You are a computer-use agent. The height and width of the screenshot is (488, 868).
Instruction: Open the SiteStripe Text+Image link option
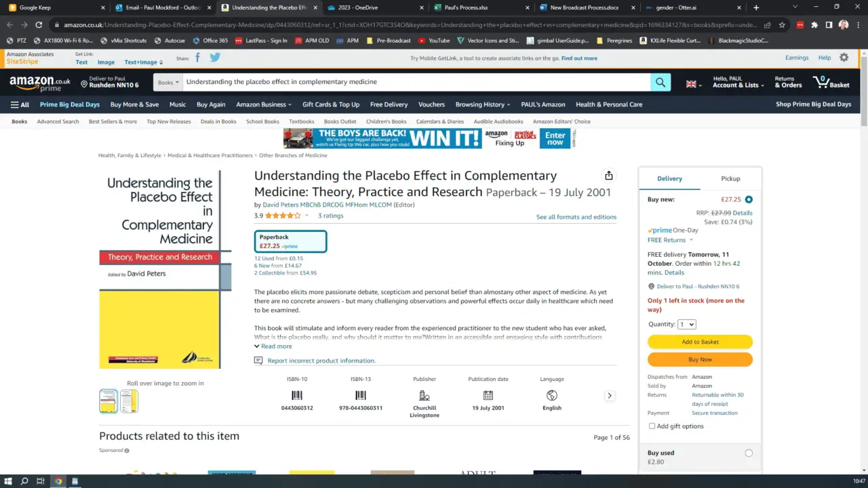coord(143,62)
